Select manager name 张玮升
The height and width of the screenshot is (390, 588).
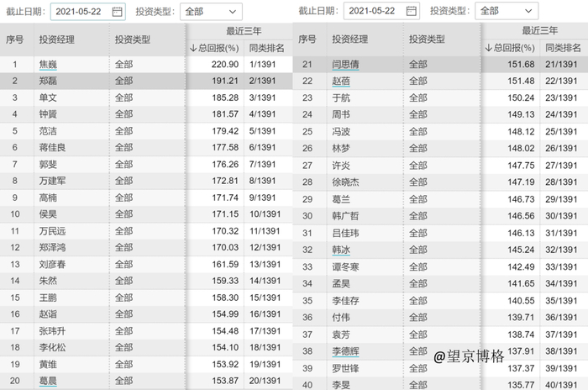click(52, 331)
